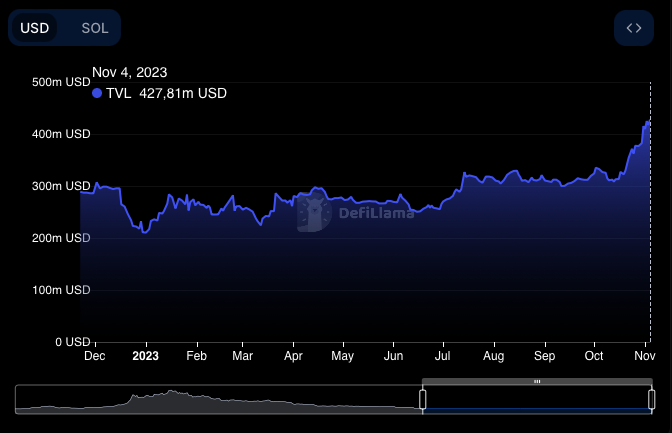
Task: Click the bold 2023 axis label
Action: (145, 355)
